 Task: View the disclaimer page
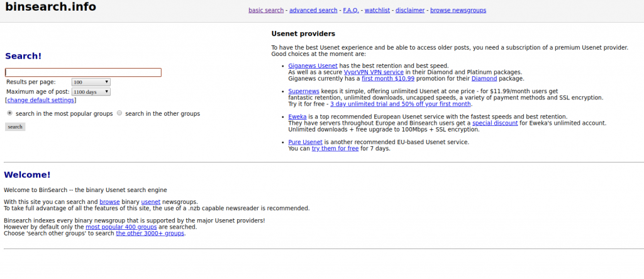click(410, 10)
